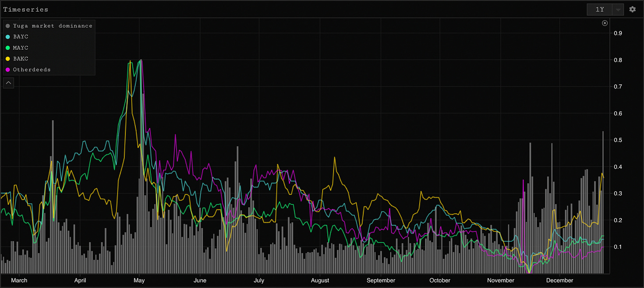644x288 pixels.
Task: Click the April label on x-axis
Action: click(x=80, y=280)
